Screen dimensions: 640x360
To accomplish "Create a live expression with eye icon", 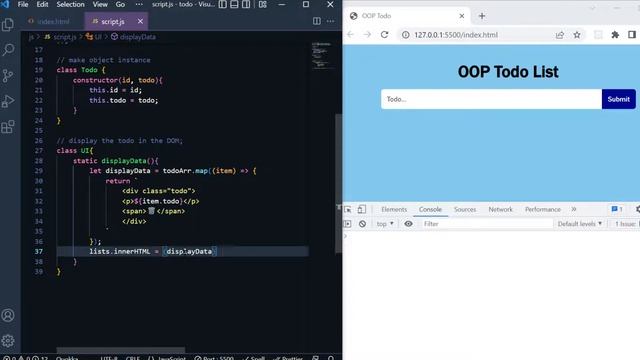I will 408,224.
